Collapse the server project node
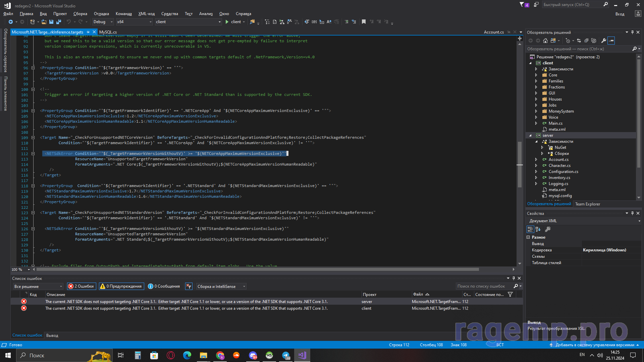Image resolution: width=644 pixels, height=362 pixels. coord(530,135)
